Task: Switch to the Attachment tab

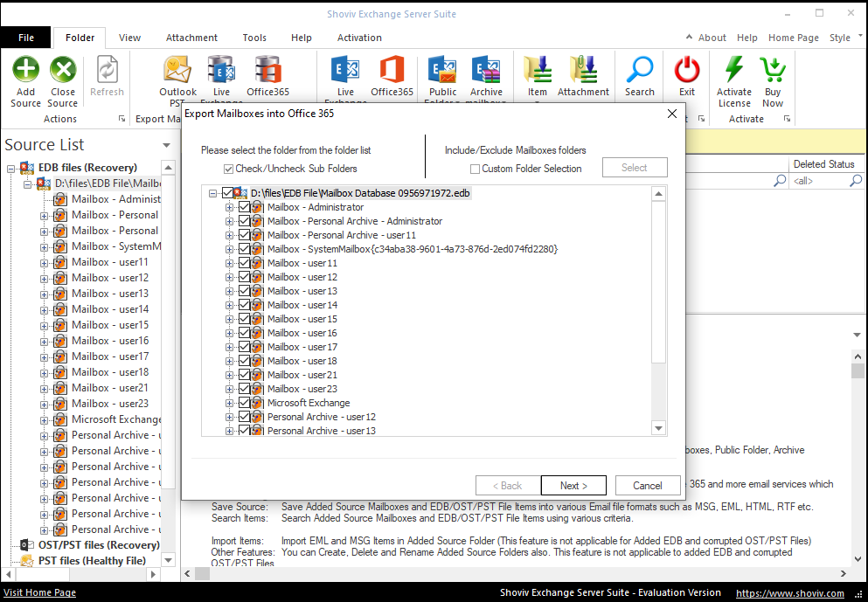Action: click(191, 38)
